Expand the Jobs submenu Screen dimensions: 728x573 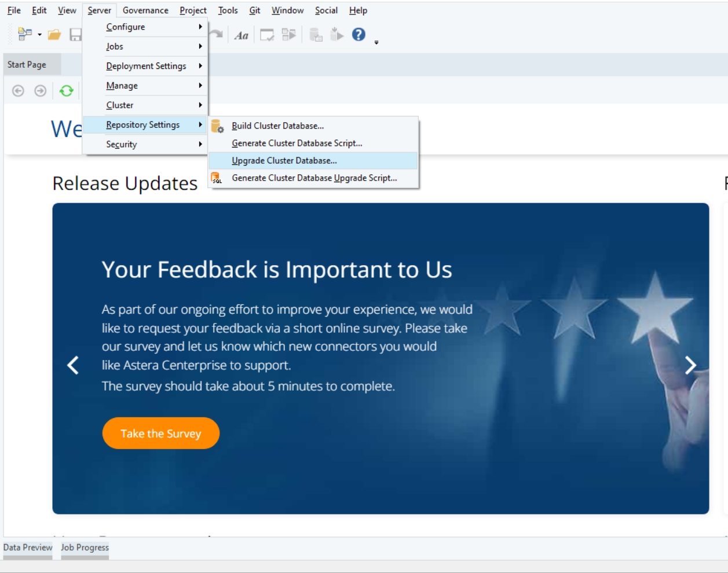(x=145, y=46)
